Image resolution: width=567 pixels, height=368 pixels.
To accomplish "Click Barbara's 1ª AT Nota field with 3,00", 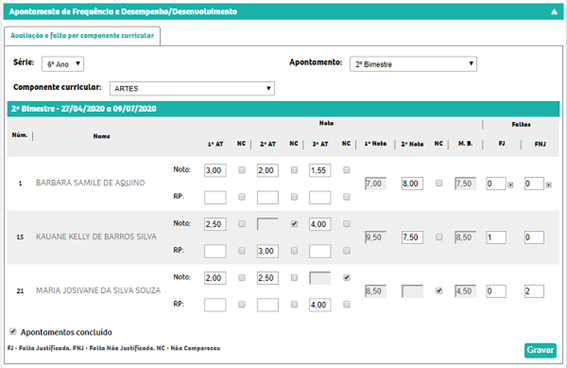I will click(x=215, y=170).
